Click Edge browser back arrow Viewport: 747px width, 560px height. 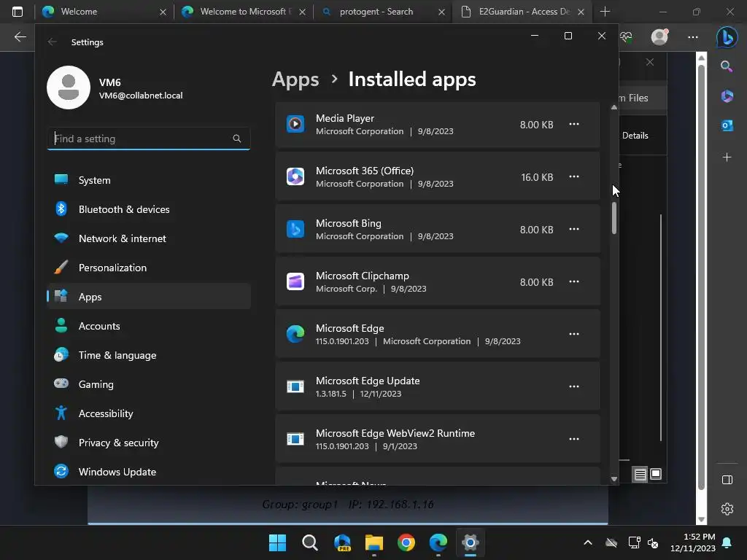(20, 36)
